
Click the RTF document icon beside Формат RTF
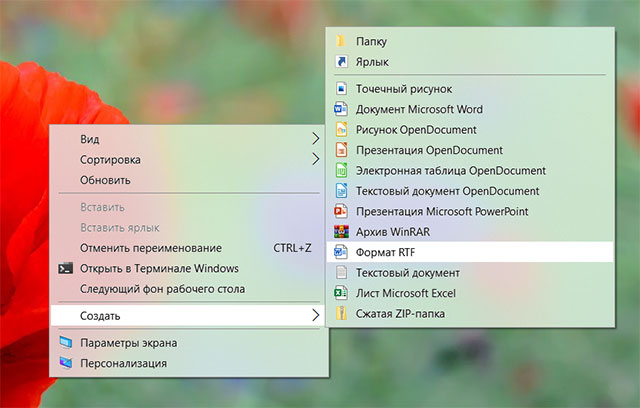(341, 252)
